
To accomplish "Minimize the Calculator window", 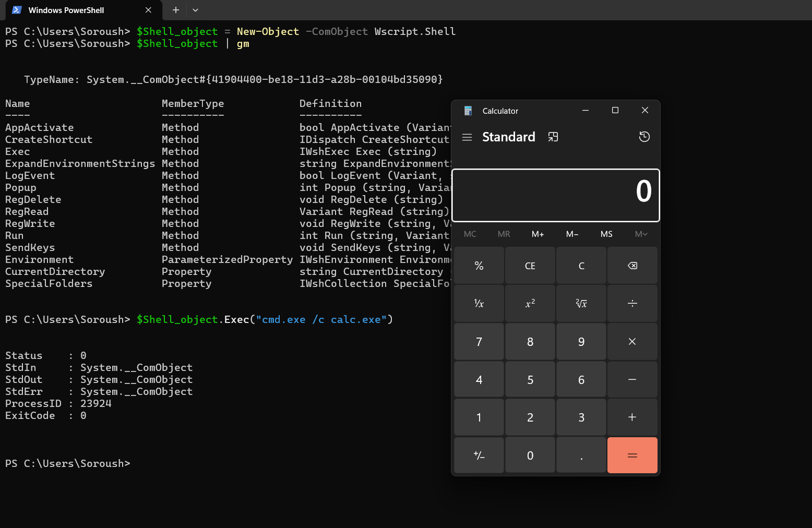I will point(586,111).
